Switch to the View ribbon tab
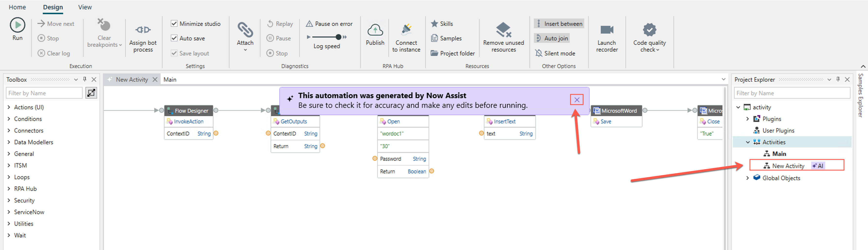The height and width of the screenshot is (250, 868). [x=85, y=7]
